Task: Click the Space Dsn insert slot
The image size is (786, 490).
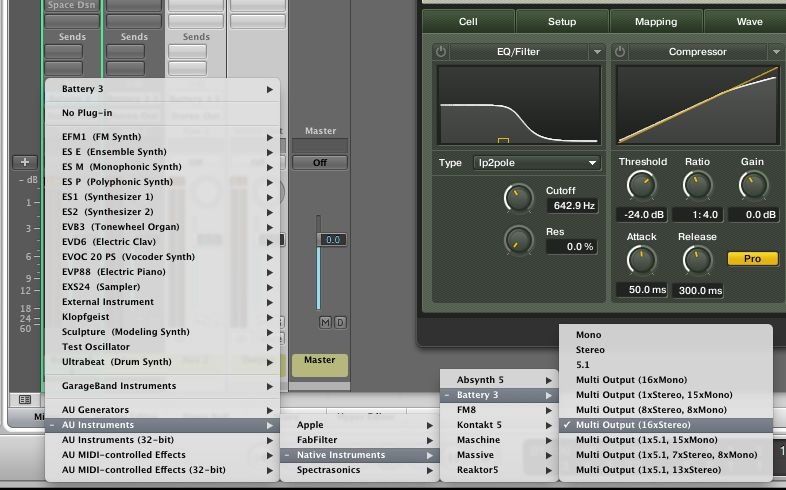Action: [x=72, y=6]
